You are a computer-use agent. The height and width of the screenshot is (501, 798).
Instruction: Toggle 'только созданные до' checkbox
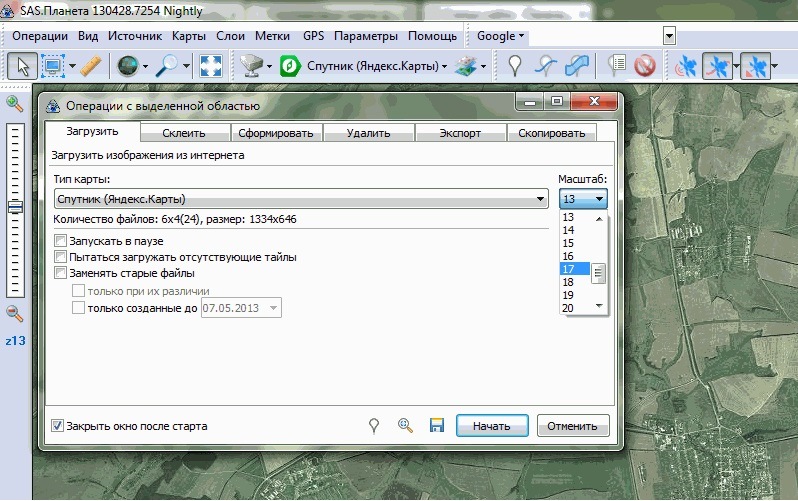(78, 308)
